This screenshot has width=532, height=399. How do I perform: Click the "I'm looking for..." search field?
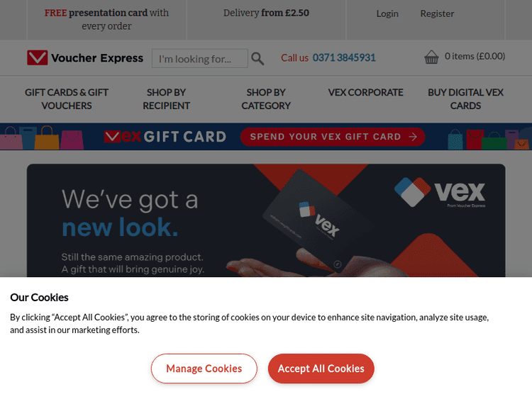click(200, 58)
